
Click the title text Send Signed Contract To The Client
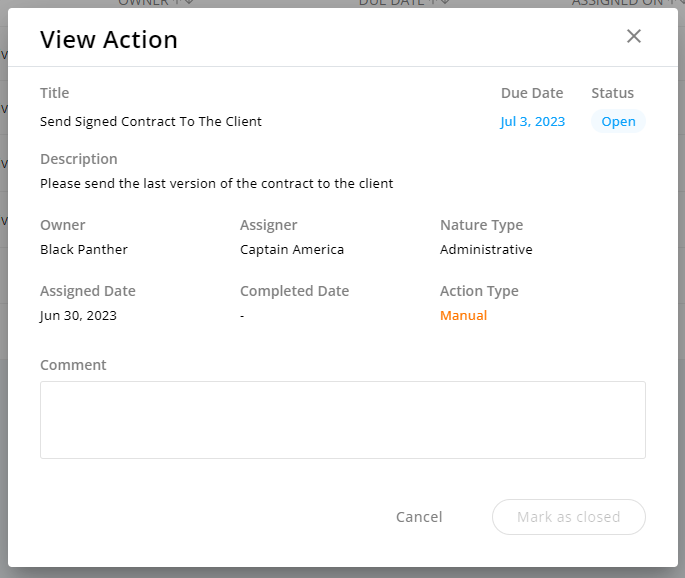151,121
